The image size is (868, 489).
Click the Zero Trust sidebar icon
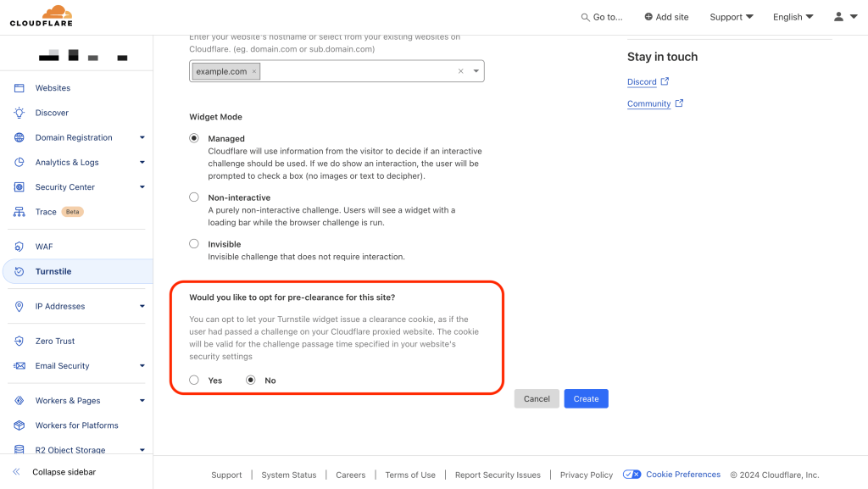[x=19, y=341]
